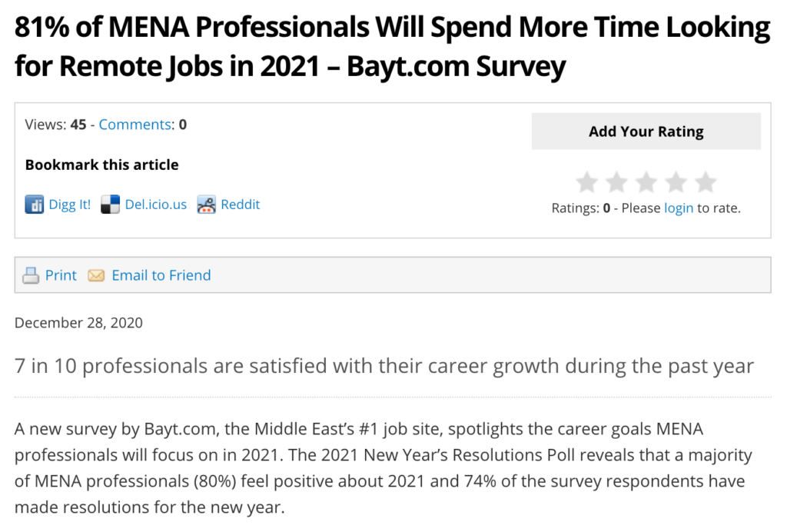Click the Del.icio.us checkered icon
787x532 pixels.
[111, 204]
